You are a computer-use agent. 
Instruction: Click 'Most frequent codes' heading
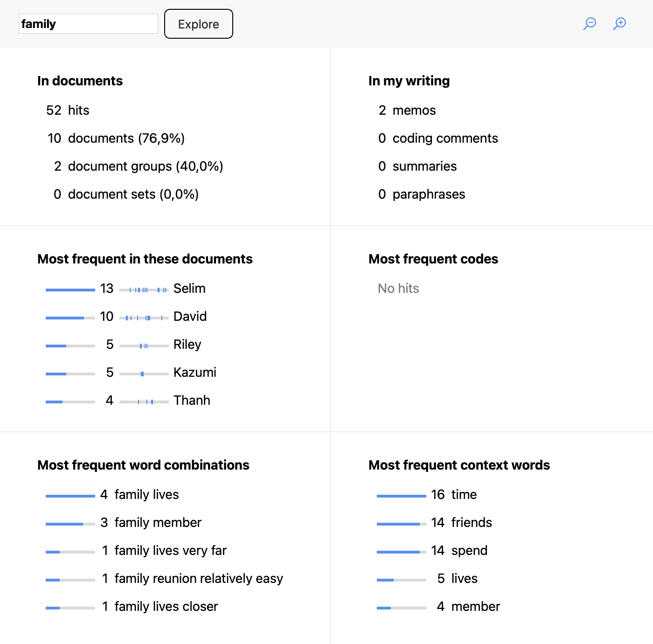click(433, 259)
